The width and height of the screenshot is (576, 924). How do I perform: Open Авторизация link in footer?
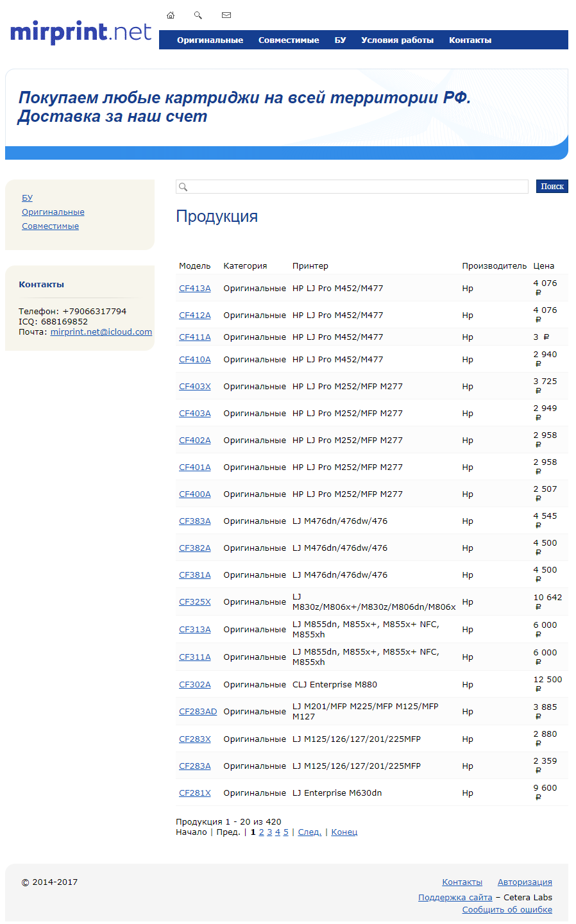click(x=525, y=882)
